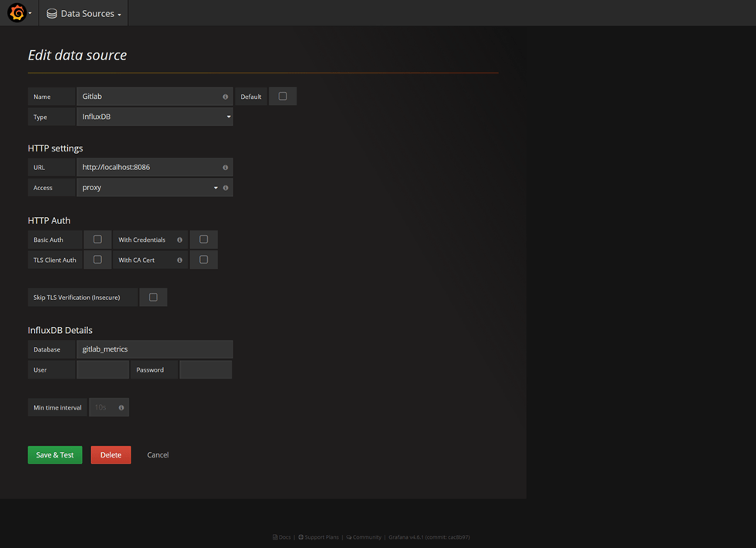Click the HTTP Auth section heading
The height and width of the screenshot is (548, 756).
[x=49, y=220]
